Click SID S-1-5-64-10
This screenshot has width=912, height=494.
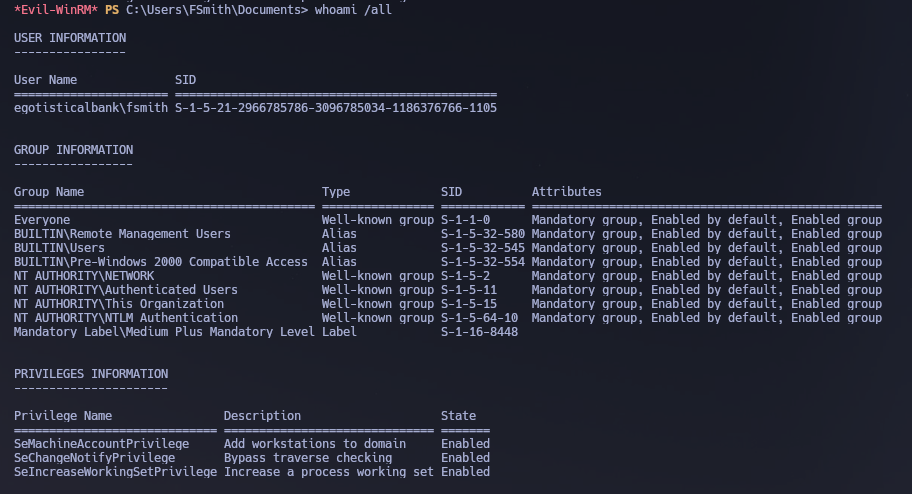[479, 318]
